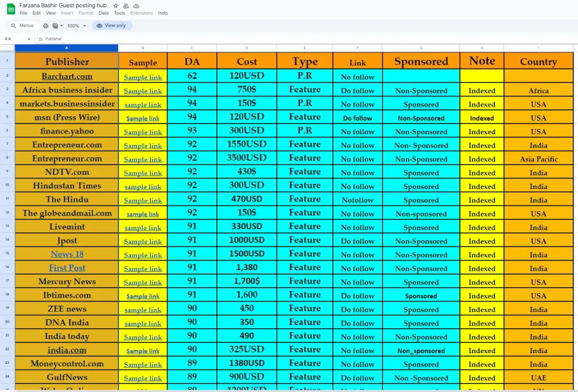
Task: Select row 12 header number
Action: [7, 213]
